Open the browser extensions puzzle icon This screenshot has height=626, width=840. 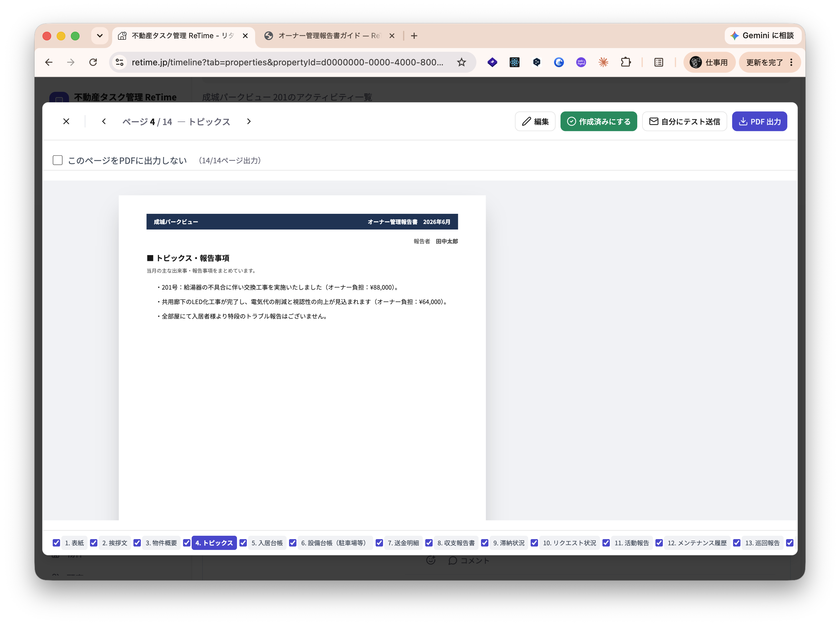(626, 62)
